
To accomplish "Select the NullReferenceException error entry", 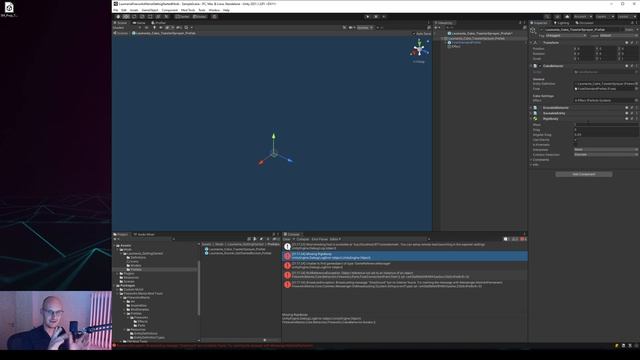I will click(x=404, y=275).
